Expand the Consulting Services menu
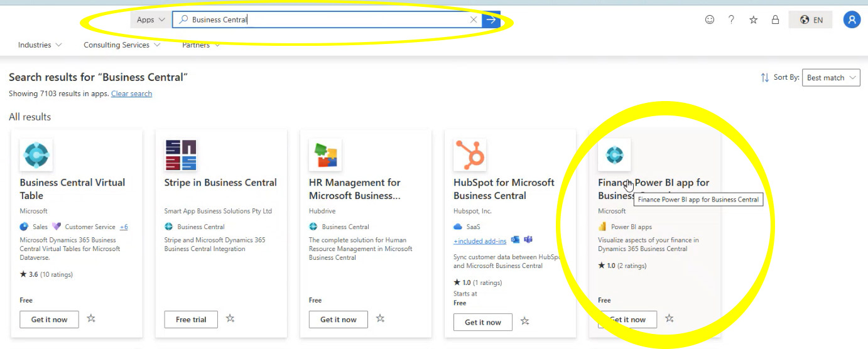Viewport: 868px width, 349px height. coord(122,45)
